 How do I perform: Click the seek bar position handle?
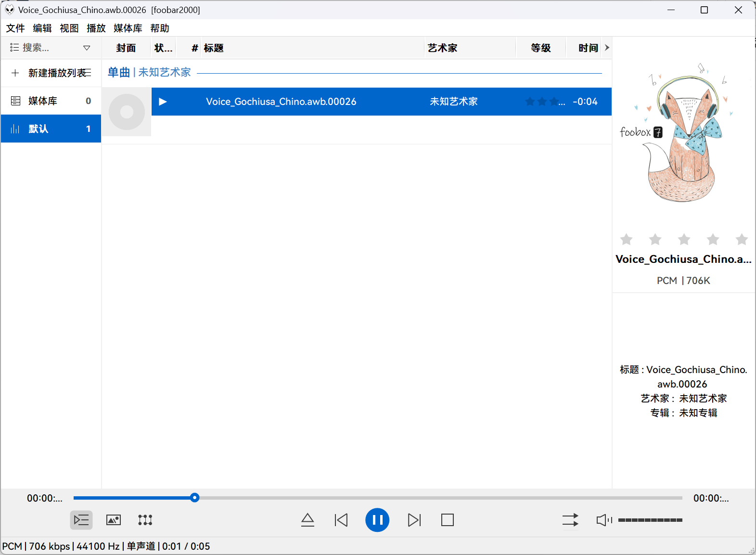pos(194,498)
